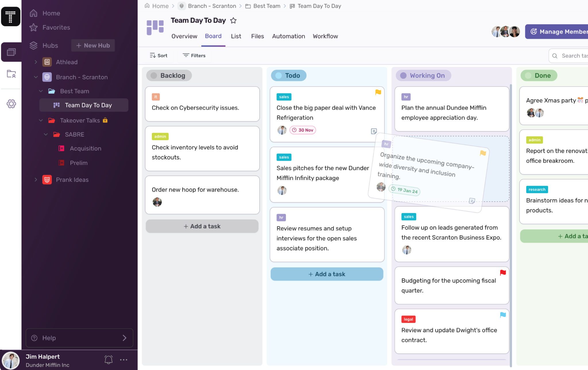Open Settings via the gear icon
Screen dimensions: 588x370
11,104
